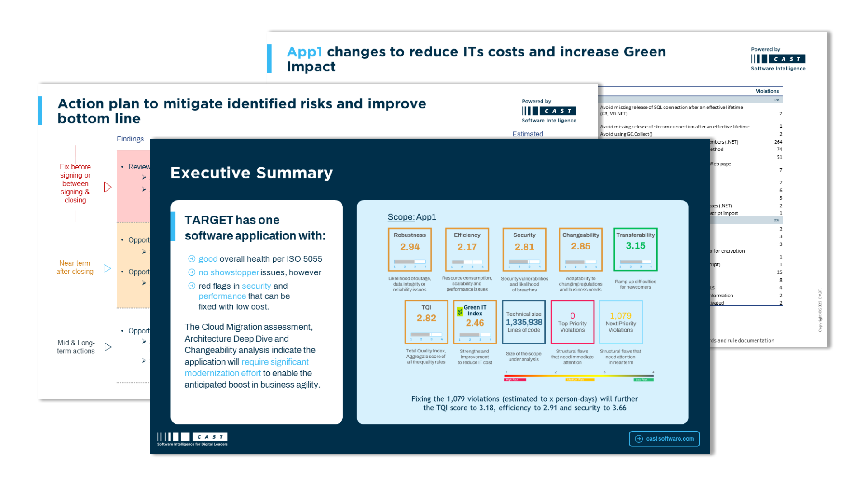868x488 pixels.
Task: Expand the 'Fix before signing' triangle arrow
Action: pyautogui.click(x=108, y=187)
